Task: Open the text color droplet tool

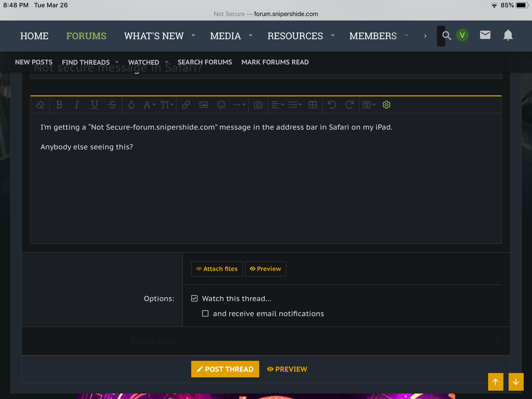Action: point(131,105)
